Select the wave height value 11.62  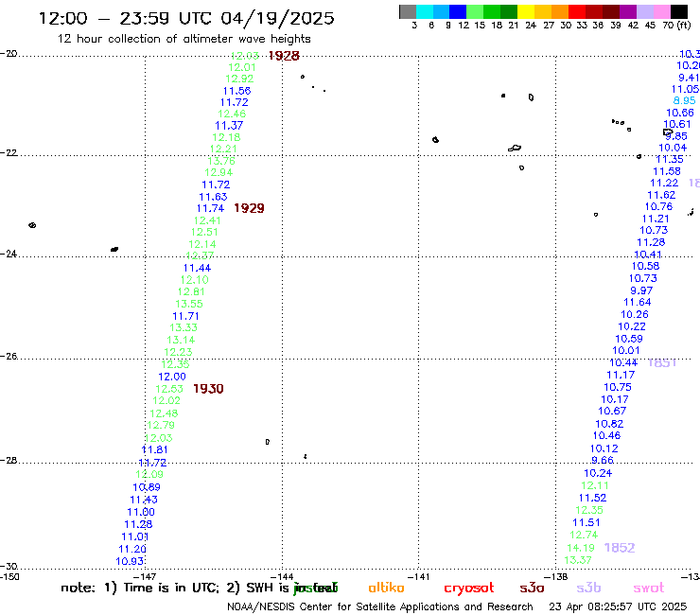tap(661, 195)
